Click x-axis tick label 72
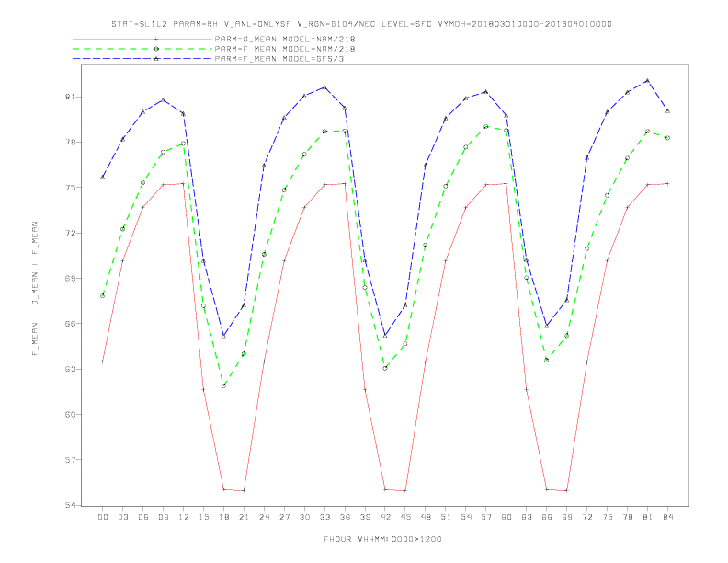728x563 pixels. pyautogui.click(x=587, y=517)
